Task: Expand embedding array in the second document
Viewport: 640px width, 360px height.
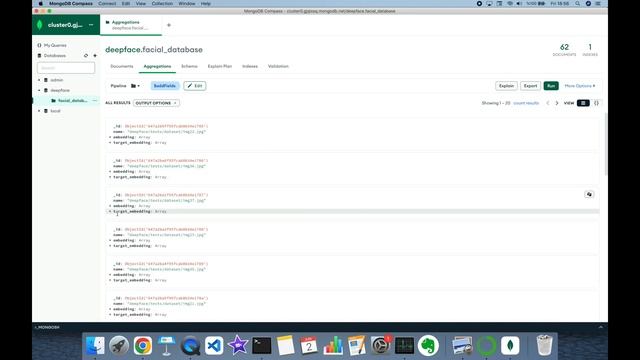Action: (110, 172)
